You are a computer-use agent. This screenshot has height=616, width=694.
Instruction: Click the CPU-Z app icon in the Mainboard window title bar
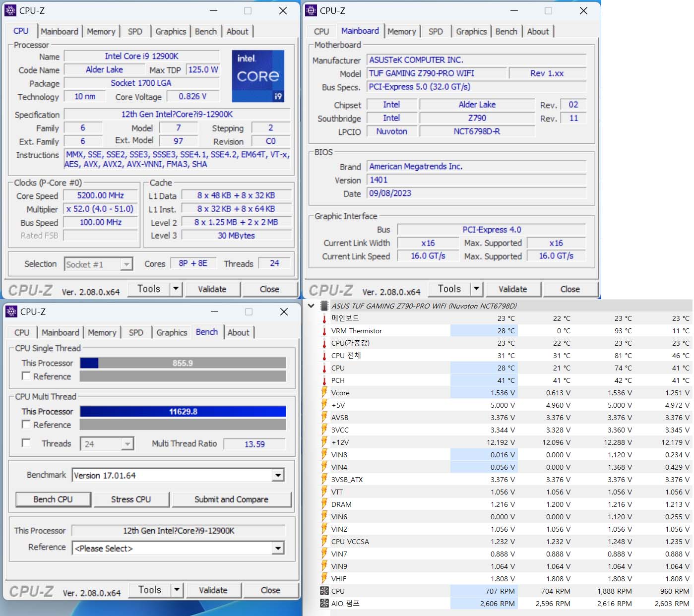tap(311, 10)
